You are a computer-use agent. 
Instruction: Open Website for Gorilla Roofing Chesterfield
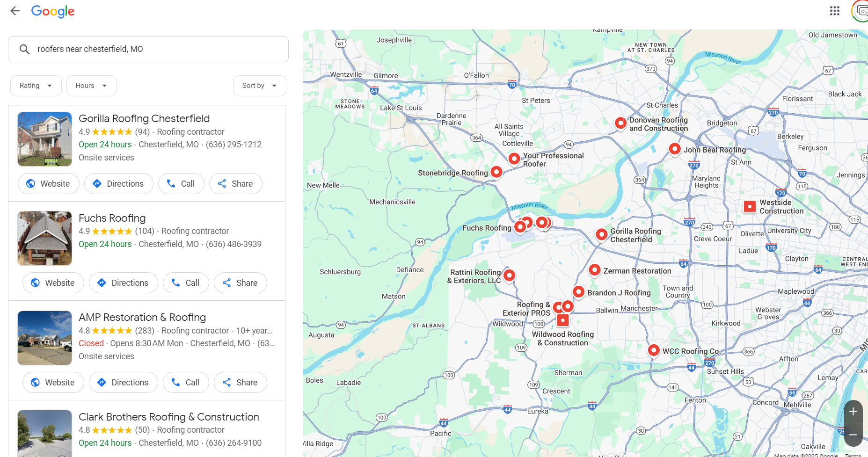click(x=49, y=184)
